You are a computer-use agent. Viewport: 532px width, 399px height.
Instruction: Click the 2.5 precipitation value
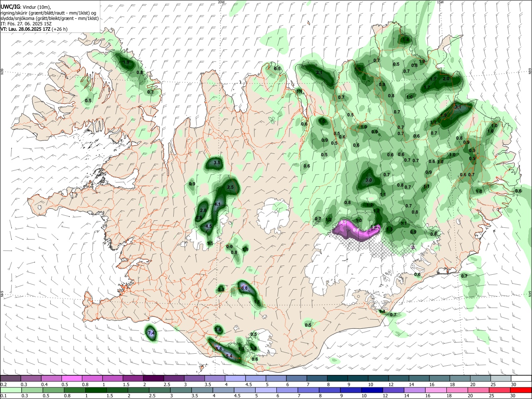click(x=231, y=187)
